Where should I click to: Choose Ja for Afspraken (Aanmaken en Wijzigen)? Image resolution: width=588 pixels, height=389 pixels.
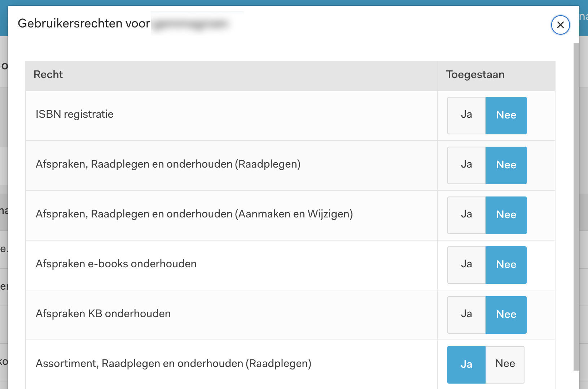pos(466,215)
